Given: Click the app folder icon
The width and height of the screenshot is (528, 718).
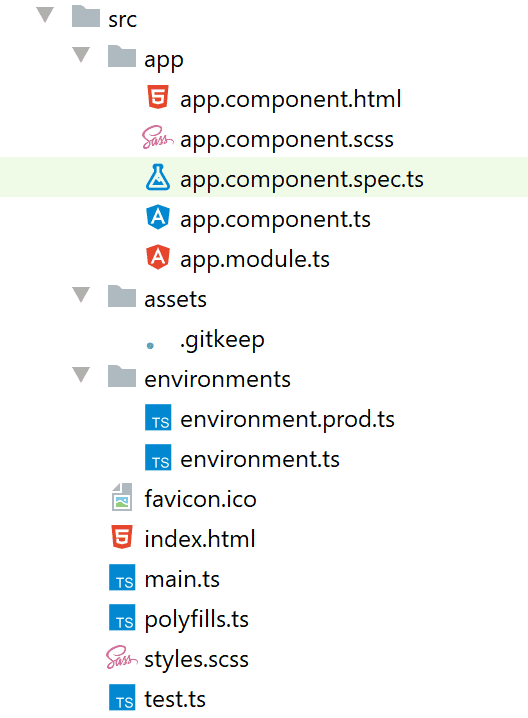Looking at the screenshot, I should click(122, 56).
